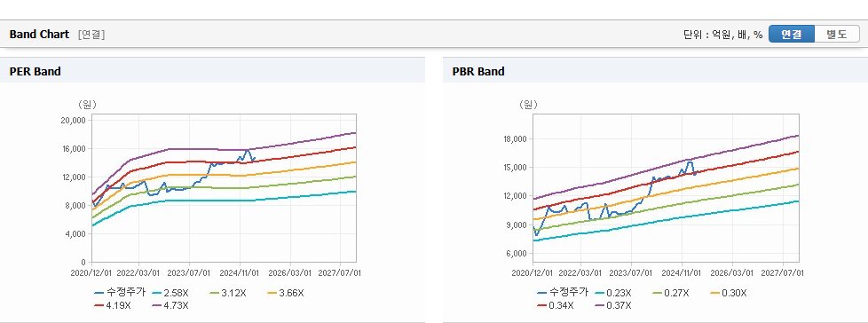The image size is (868, 323).
Task: Click PBR Band 수정주가 legend entry
Action: point(563,293)
